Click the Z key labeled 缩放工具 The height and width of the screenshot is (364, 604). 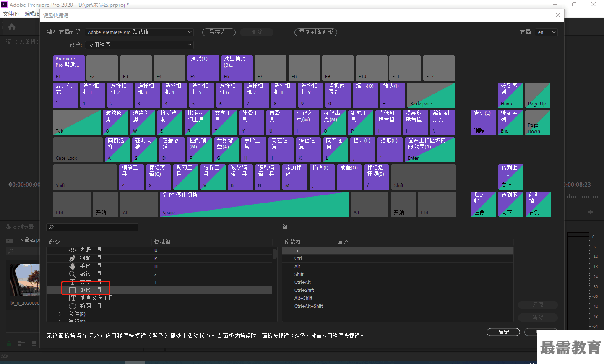pyautogui.click(x=131, y=177)
